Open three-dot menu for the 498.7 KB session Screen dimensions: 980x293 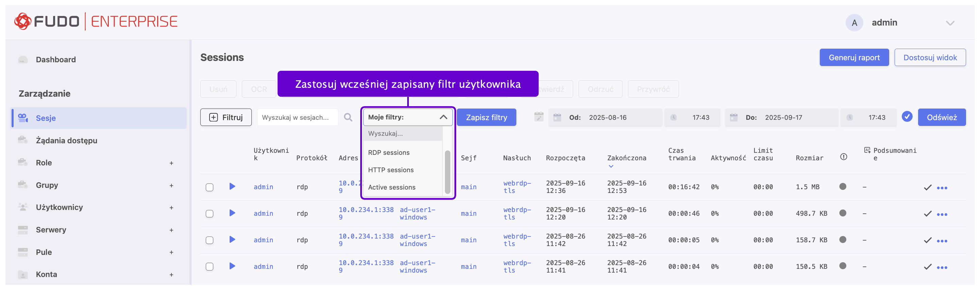(x=942, y=214)
